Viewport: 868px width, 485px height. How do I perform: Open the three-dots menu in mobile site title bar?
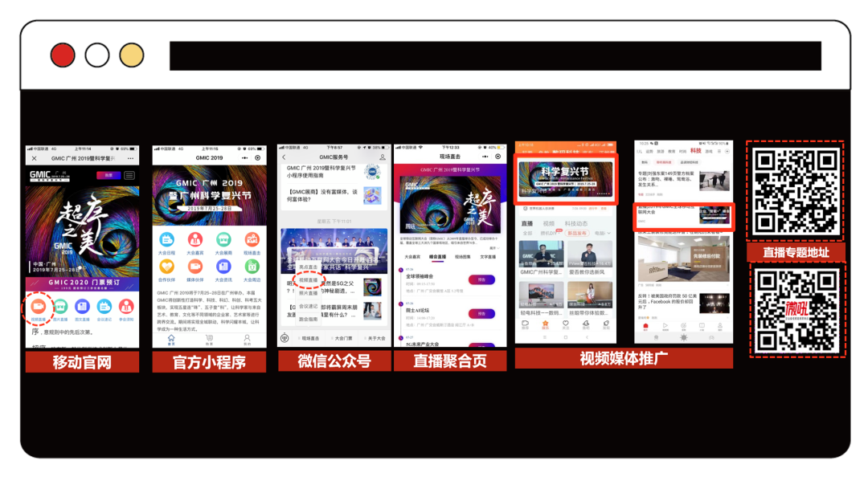point(131,158)
